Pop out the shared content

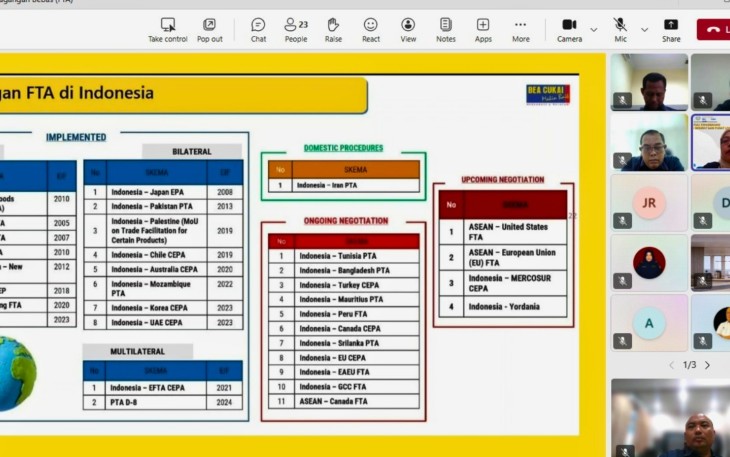coord(210,30)
